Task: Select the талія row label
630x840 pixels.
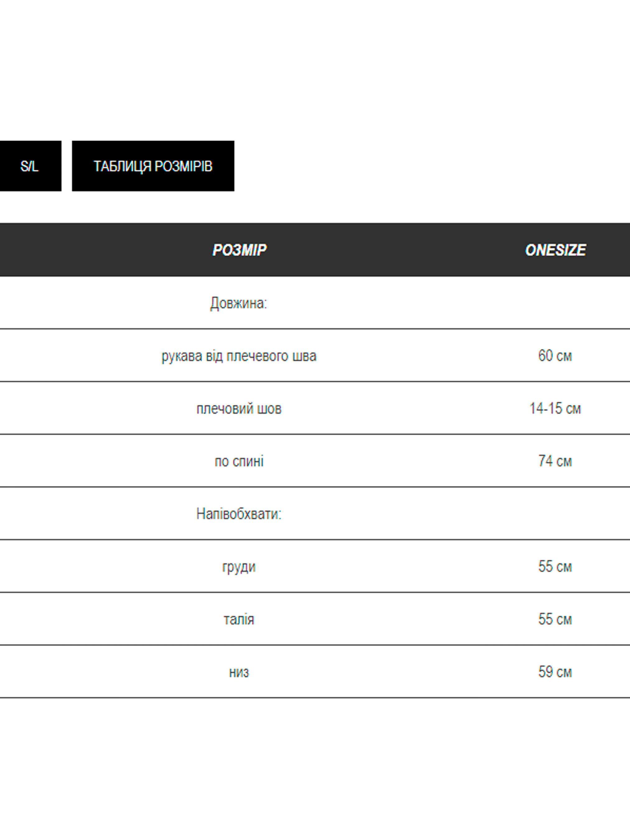Action: coord(239,619)
